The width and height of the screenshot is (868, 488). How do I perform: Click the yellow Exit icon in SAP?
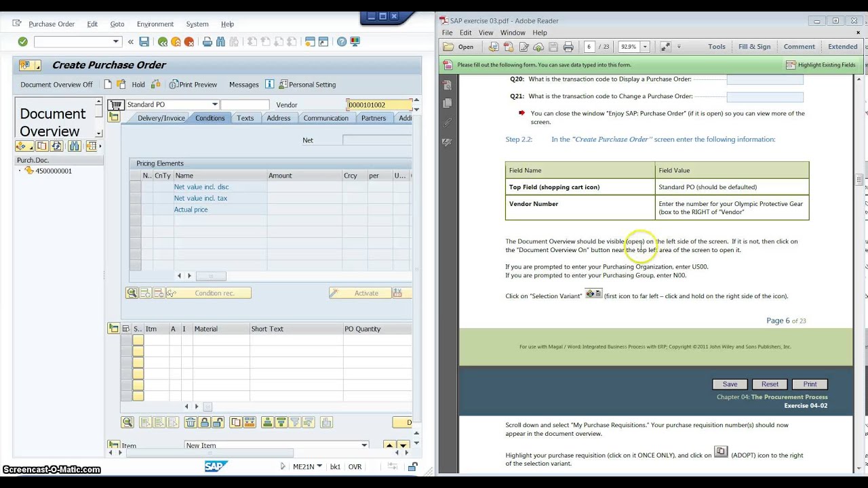point(176,42)
